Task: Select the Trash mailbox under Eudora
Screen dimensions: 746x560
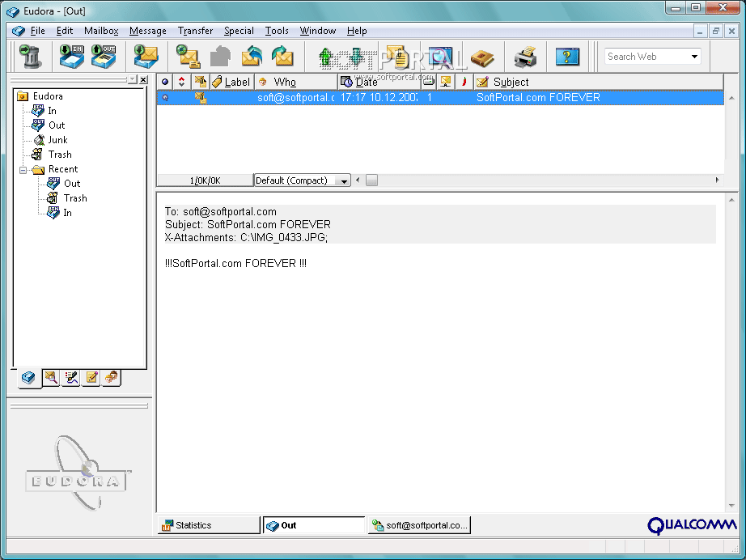Action: pyautogui.click(x=52, y=155)
